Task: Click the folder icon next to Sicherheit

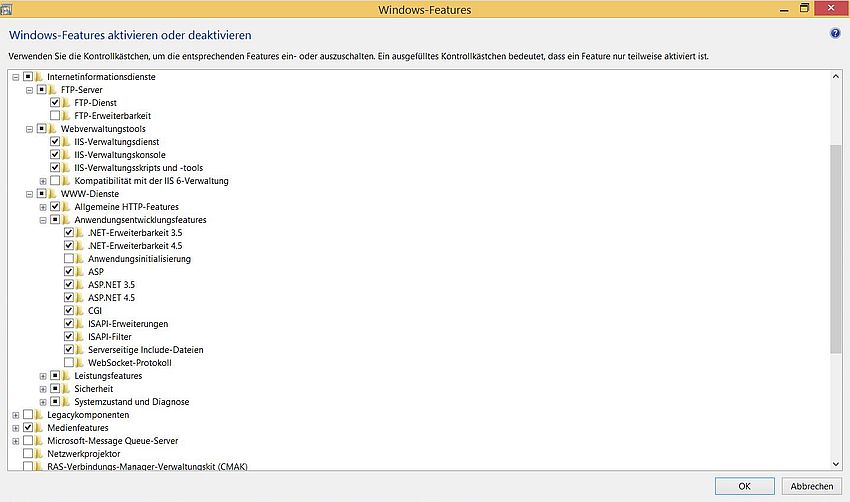Action: click(66, 389)
